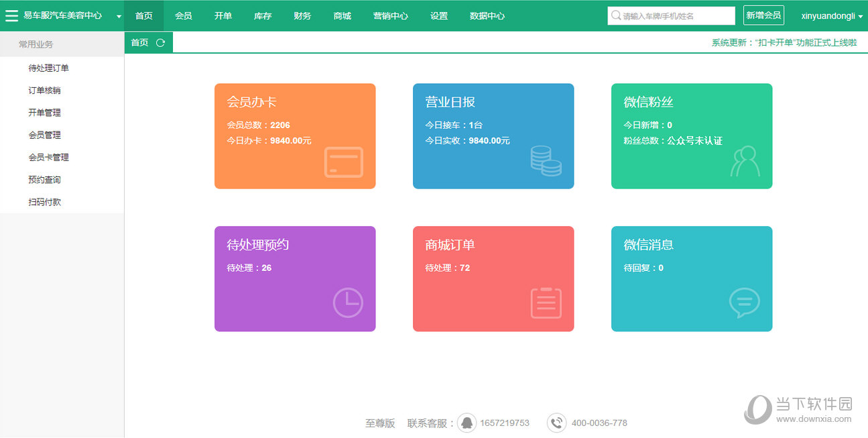Viewport: 868px width, 438px height.
Task: Open the xinyuandongli account dropdown
Action: (832, 16)
